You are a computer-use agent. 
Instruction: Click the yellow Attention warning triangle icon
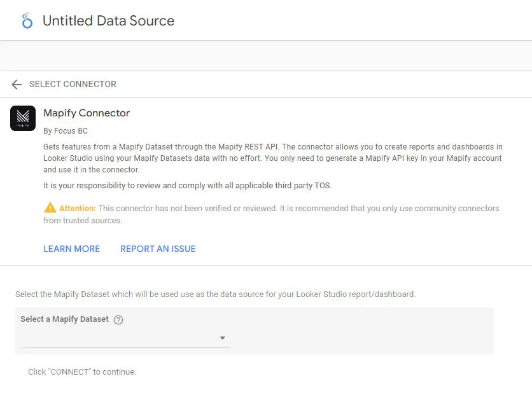tap(50, 207)
